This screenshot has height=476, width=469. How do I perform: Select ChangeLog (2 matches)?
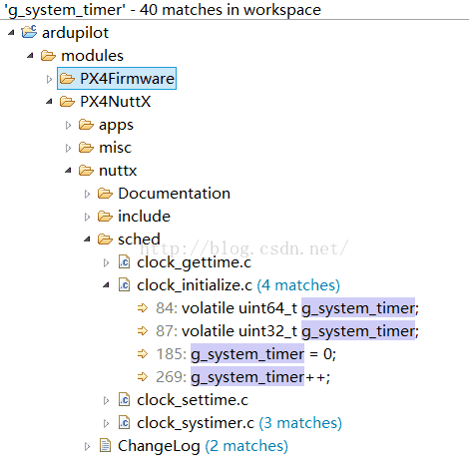point(203,446)
